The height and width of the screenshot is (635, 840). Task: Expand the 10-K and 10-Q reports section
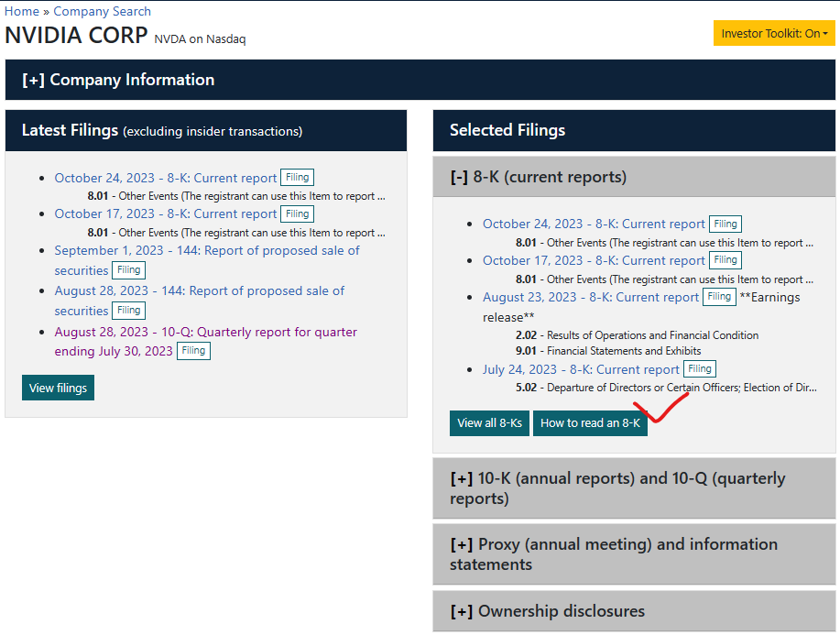(x=634, y=488)
